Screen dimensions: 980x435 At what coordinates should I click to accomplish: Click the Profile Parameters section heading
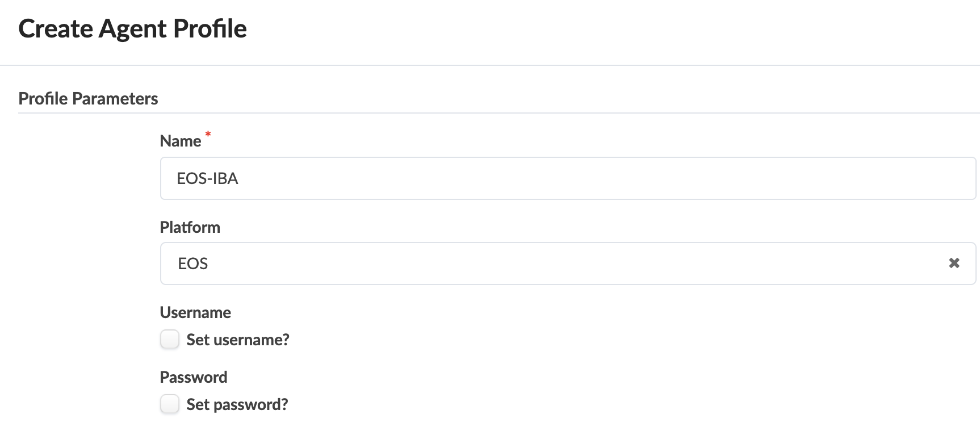[x=88, y=99]
